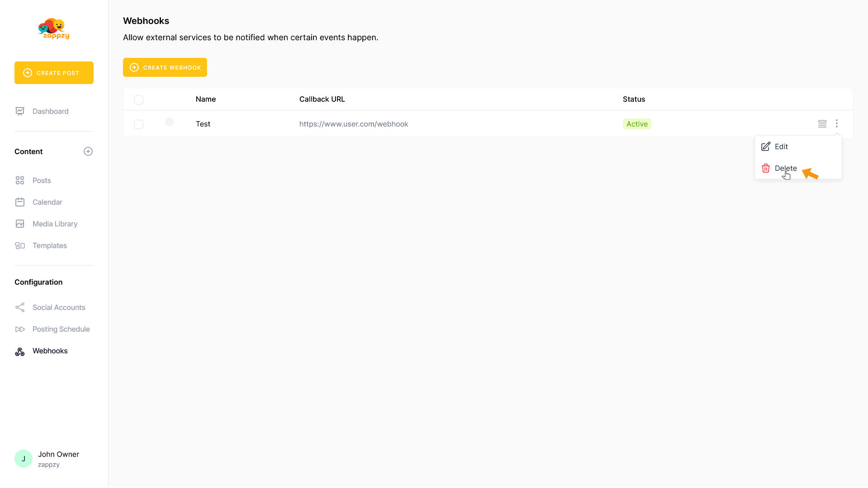
Task: Click the Active status badge
Action: coord(637,124)
